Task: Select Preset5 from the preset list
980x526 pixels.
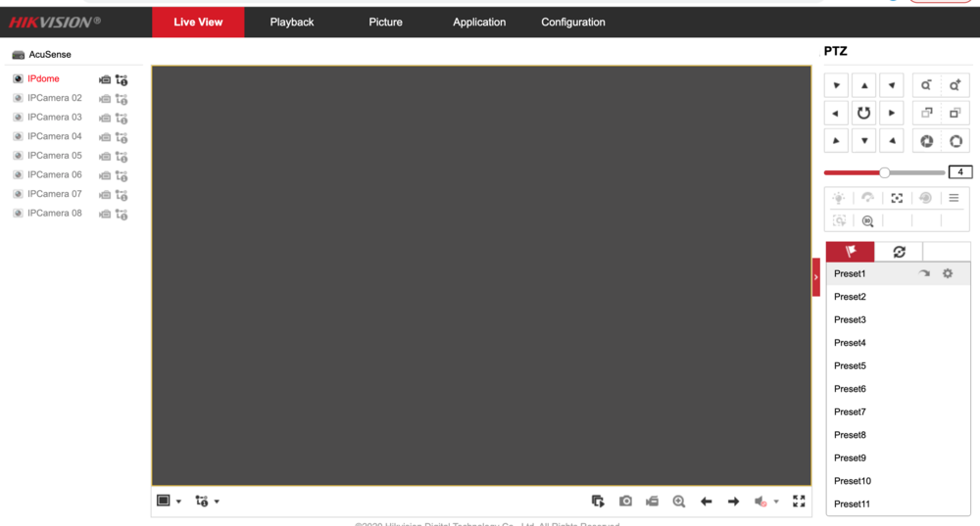Action: point(850,366)
